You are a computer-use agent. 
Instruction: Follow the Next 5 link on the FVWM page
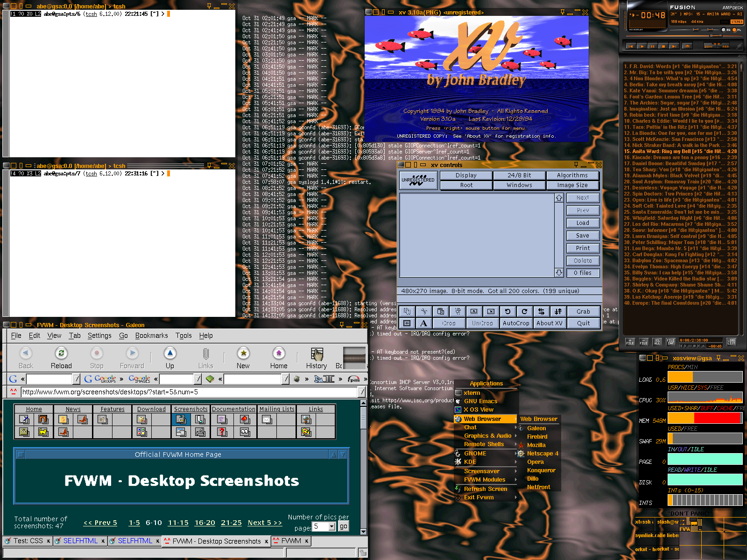click(x=265, y=523)
